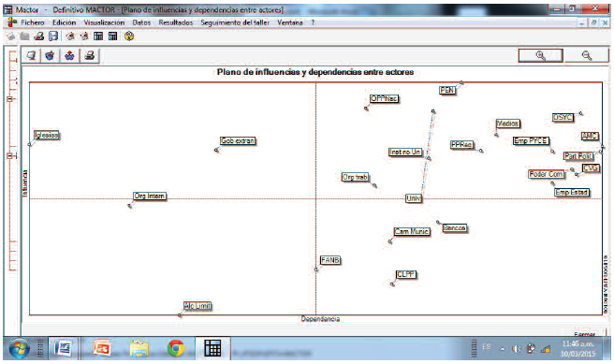The image size is (614, 364).
Task: Select the PEN actor label
Action: (x=447, y=90)
